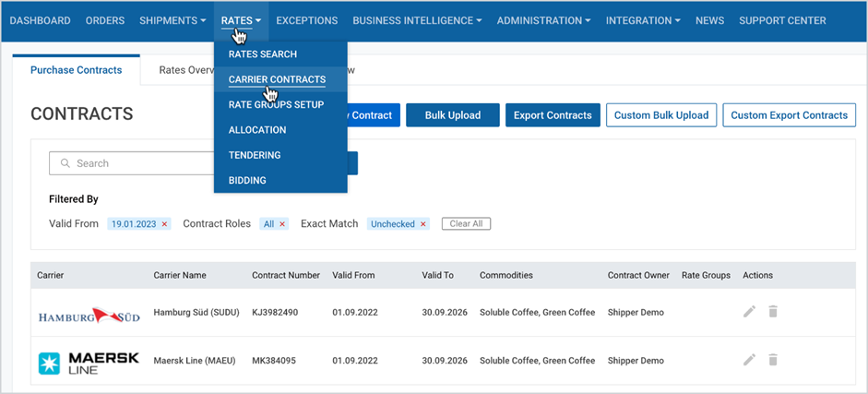Open the News page
Image resolution: width=868 pixels, height=394 pixels.
click(709, 20)
